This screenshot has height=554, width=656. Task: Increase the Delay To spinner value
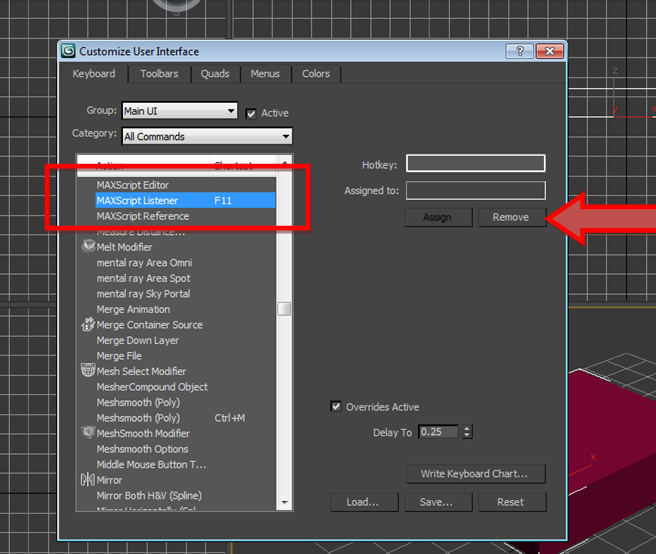pyautogui.click(x=467, y=428)
